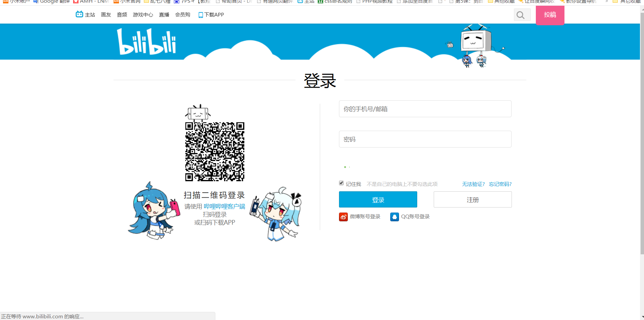Click the blue QQ penguin icon
Image resolution: width=644 pixels, height=320 pixels.
click(x=394, y=217)
